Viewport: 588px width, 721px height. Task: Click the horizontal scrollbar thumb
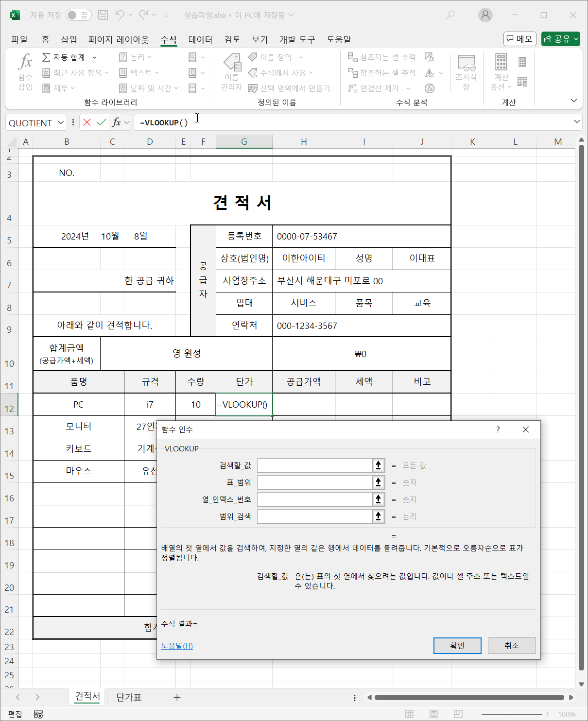tap(469, 697)
